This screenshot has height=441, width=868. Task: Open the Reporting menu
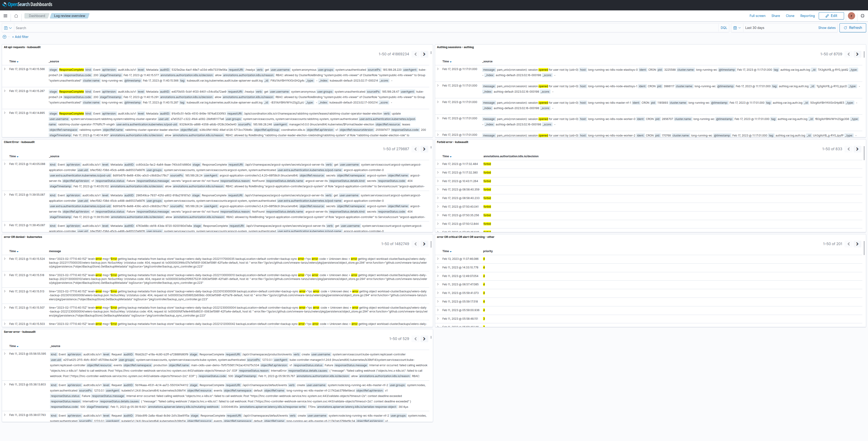pos(807,16)
